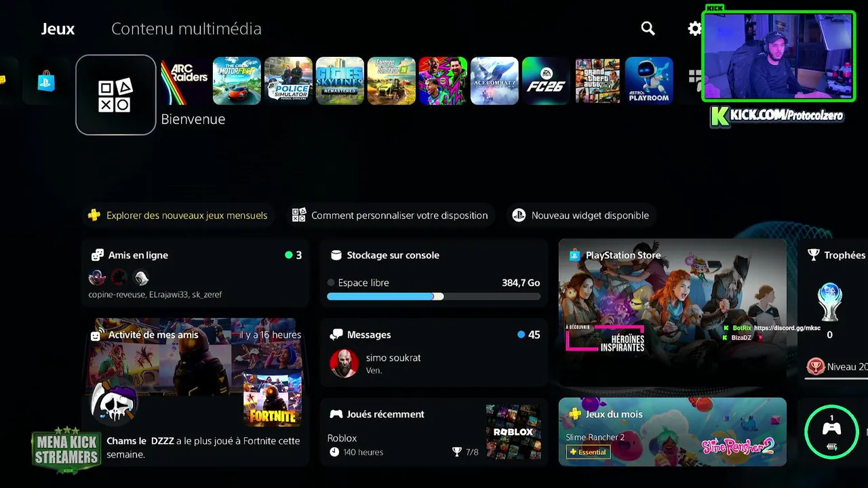Open the settings gear icon
The width and height of the screenshot is (868, 488).
tap(694, 28)
